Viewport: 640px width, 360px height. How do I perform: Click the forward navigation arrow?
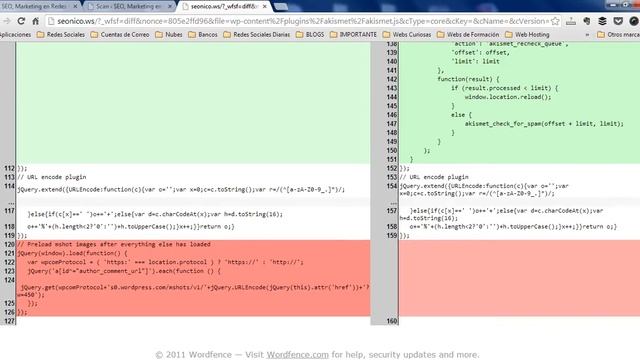tap(7, 21)
